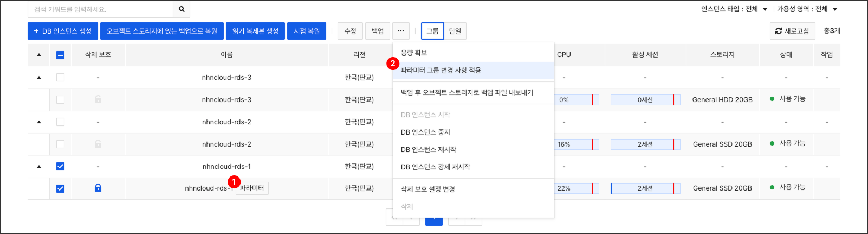This screenshot has height=234, width=868.
Task: Click the greyed-out DB 인스턴스 시작 item
Action: point(474,115)
